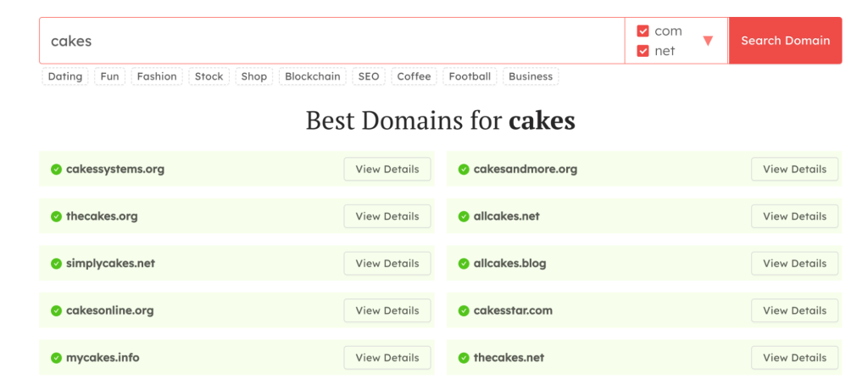868x385 pixels.
Task: Select the Dating keyword tag
Action: coord(65,76)
